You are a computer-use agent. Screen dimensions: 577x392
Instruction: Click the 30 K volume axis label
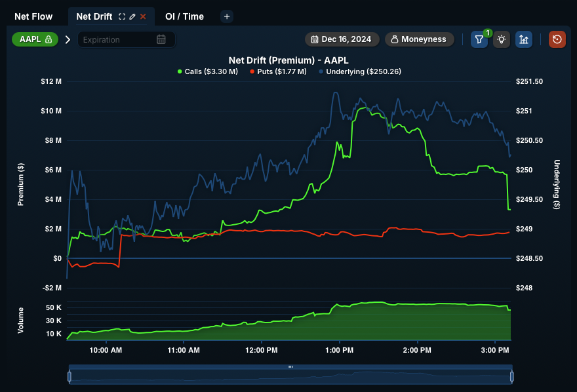(x=54, y=321)
